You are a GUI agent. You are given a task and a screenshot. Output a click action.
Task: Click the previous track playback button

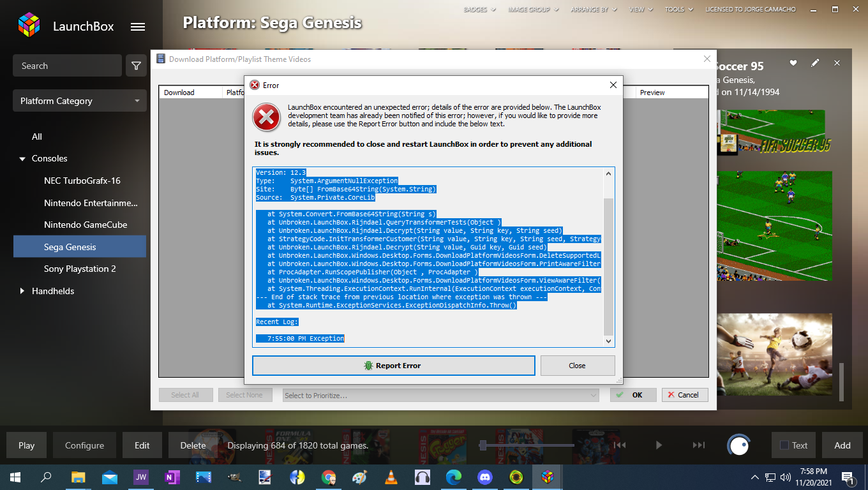(x=620, y=445)
